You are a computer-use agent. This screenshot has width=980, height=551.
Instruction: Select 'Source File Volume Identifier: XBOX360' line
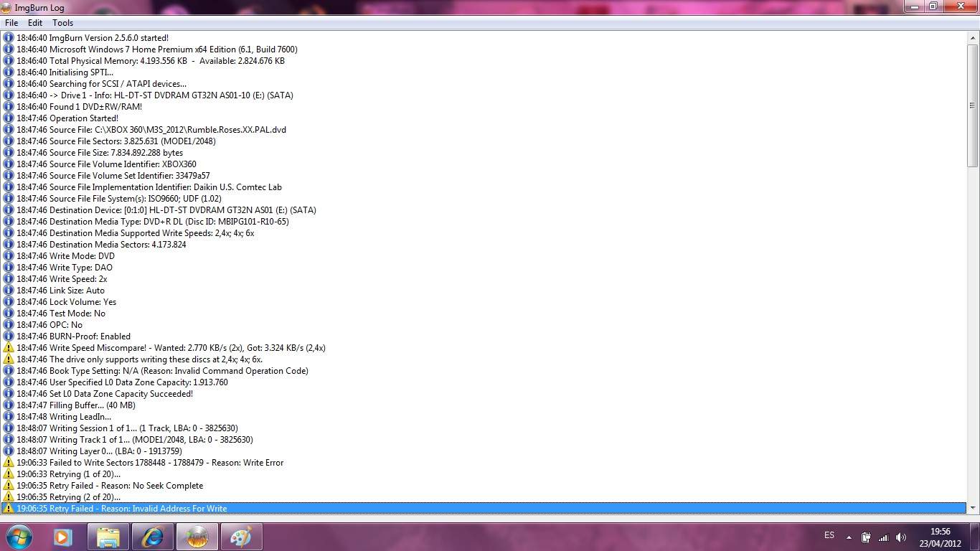(x=484, y=164)
